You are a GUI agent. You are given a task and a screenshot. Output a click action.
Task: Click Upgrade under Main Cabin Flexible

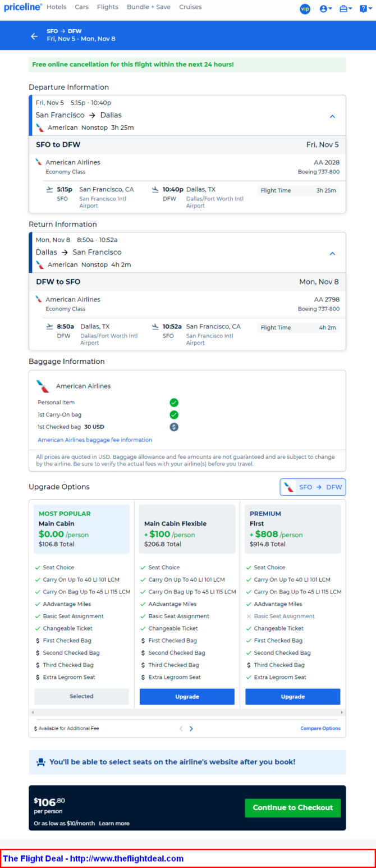coord(187,696)
